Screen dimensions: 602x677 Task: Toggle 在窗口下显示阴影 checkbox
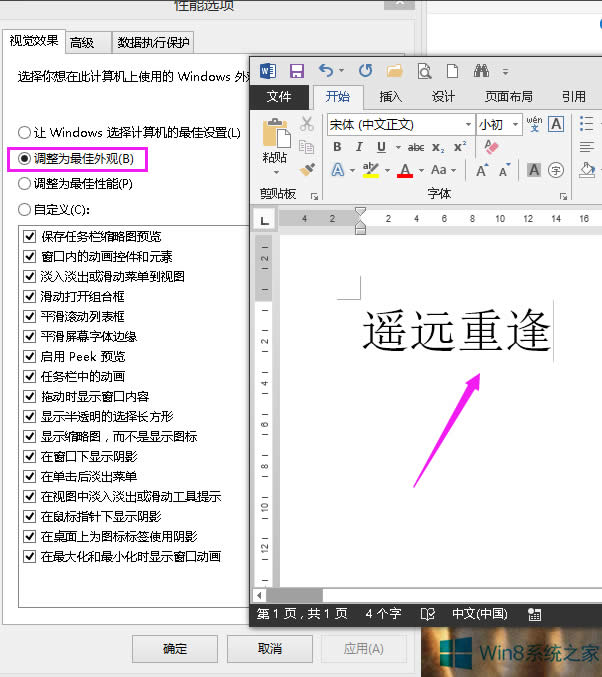pos(29,456)
